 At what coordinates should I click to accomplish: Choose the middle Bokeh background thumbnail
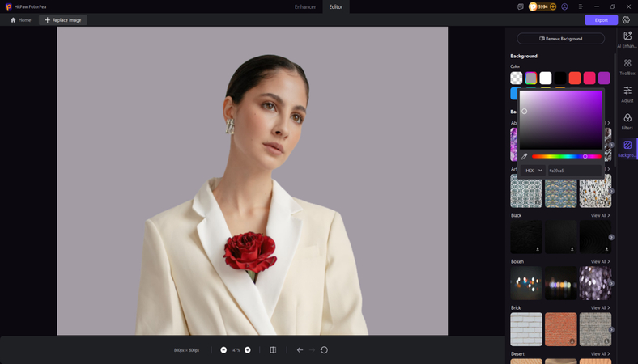click(x=561, y=283)
